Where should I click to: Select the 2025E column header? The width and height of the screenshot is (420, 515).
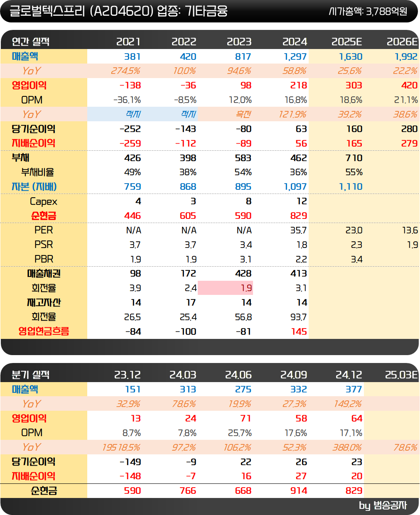347,42
